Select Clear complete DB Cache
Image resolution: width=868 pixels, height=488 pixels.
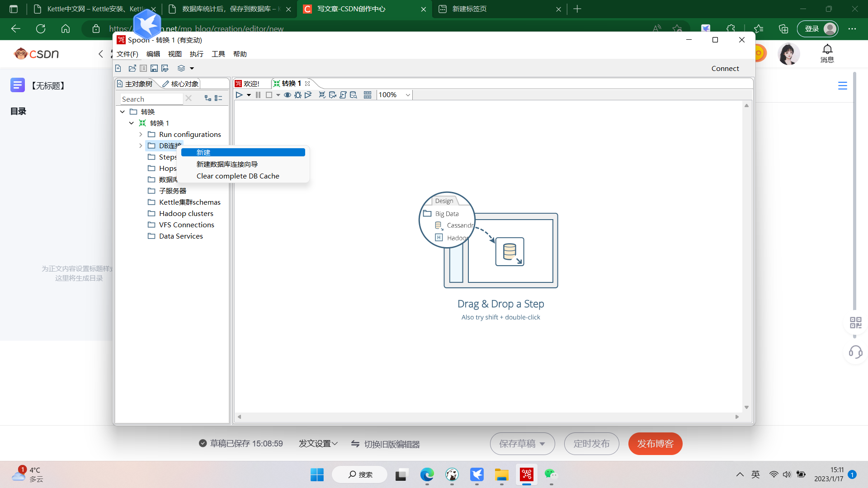coord(243,176)
